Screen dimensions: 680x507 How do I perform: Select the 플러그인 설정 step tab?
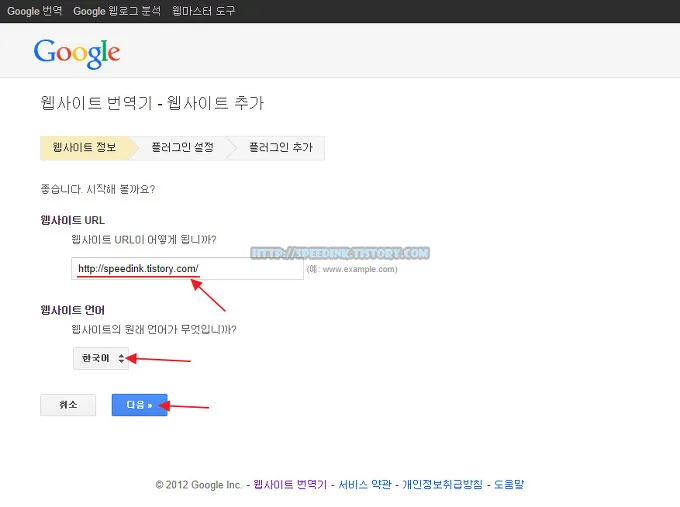(183, 148)
